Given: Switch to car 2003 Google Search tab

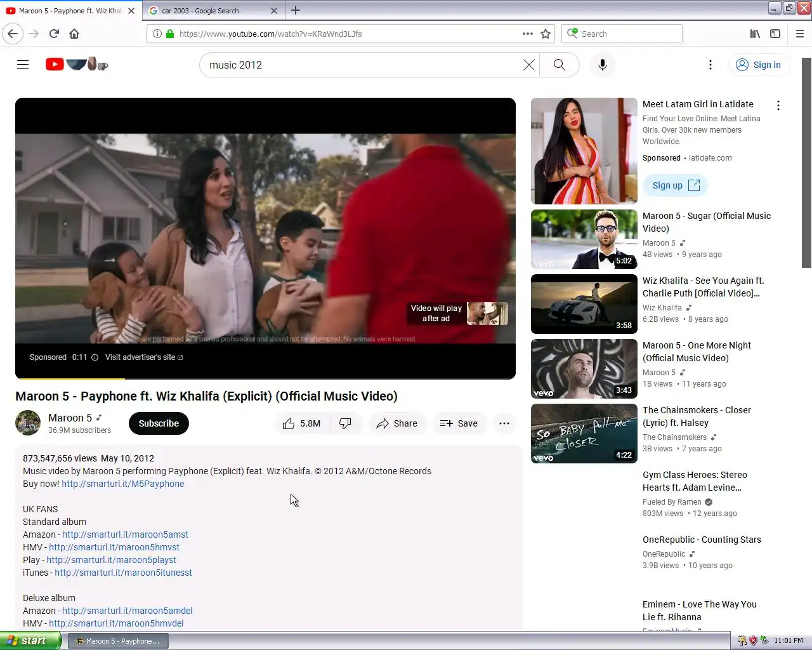Looking at the screenshot, I should (214, 11).
